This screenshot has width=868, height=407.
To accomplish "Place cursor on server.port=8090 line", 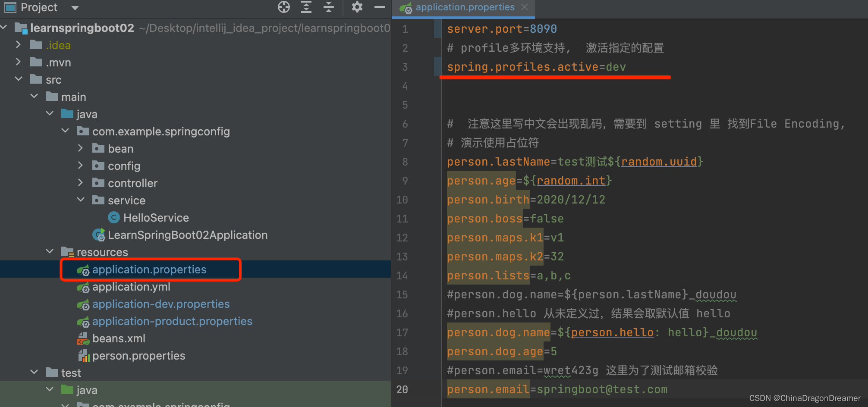I will pyautogui.click(x=502, y=29).
